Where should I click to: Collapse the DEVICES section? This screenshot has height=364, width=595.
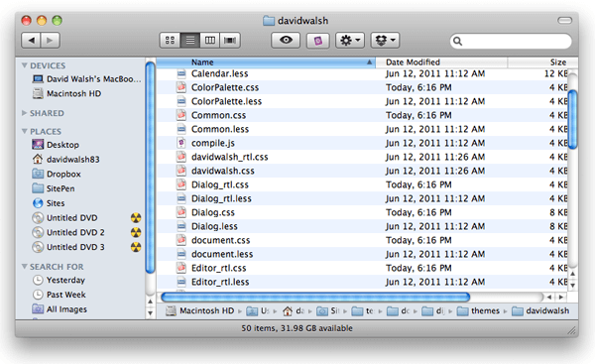24,65
